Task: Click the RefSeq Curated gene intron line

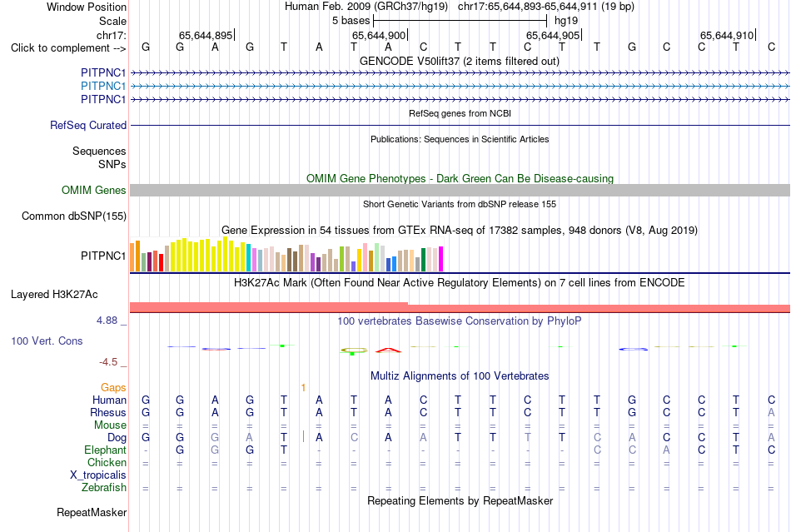Action: click(x=460, y=125)
